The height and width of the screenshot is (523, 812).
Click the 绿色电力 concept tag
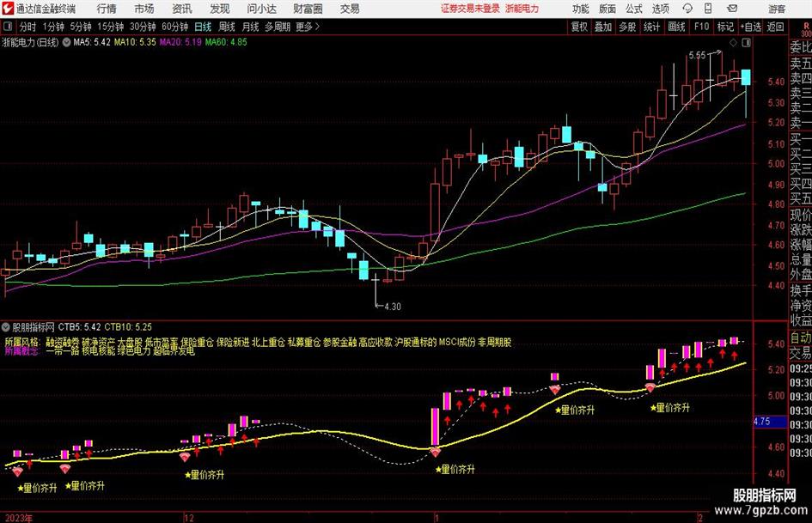(133, 350)
